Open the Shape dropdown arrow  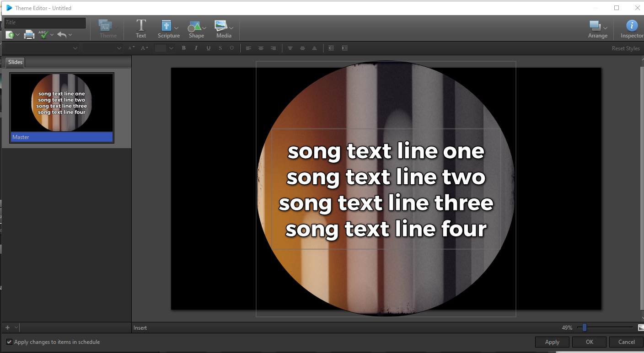[x=204, y=28]
